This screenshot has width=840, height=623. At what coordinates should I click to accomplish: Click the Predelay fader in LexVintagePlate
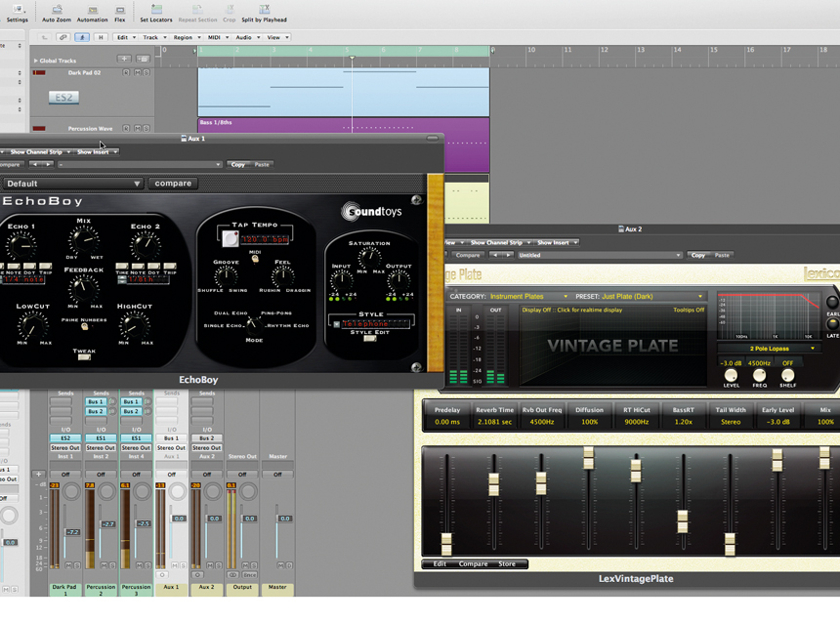click(x=446, y=544)
